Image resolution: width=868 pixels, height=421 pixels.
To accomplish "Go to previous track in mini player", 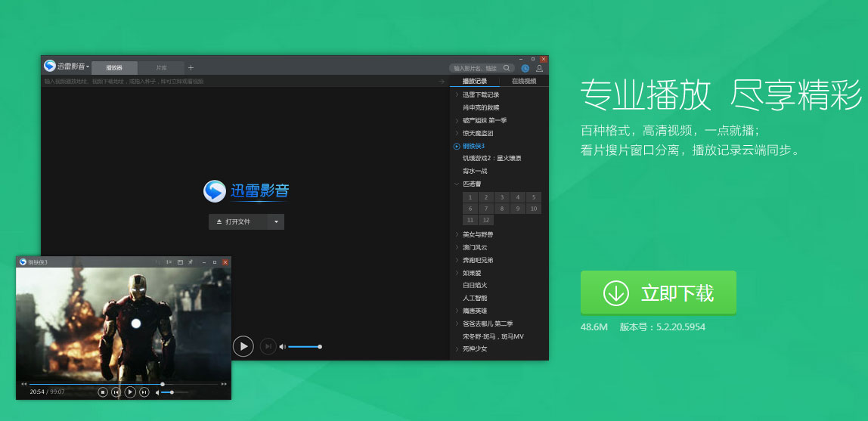I will [116, 392].
